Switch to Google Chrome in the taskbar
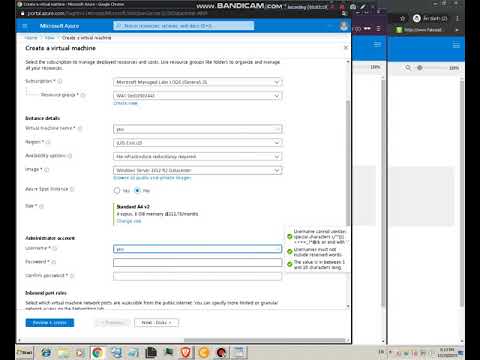This screenshot has height=360, width=480. click(x=97, y=352)
